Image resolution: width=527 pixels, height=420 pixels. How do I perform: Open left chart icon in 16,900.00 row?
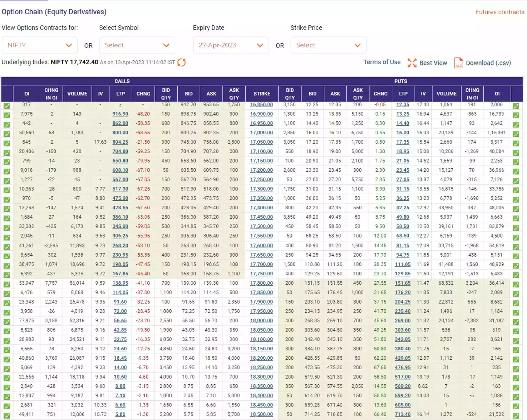point(7,115)
